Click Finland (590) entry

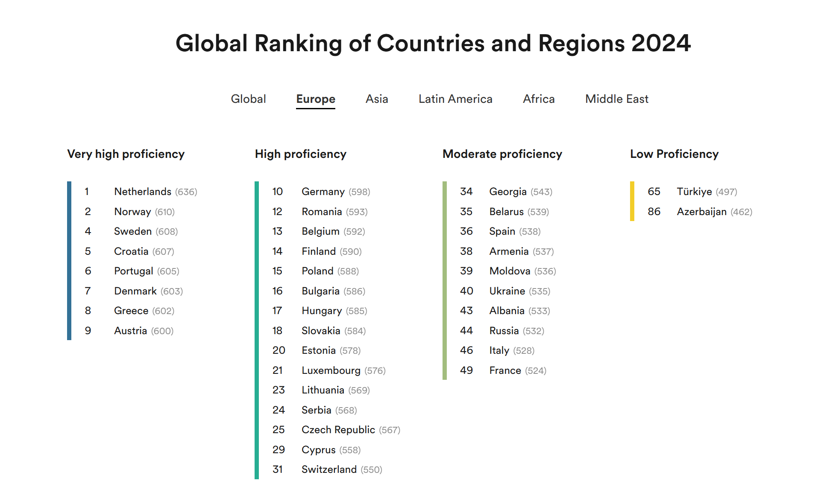331,251
